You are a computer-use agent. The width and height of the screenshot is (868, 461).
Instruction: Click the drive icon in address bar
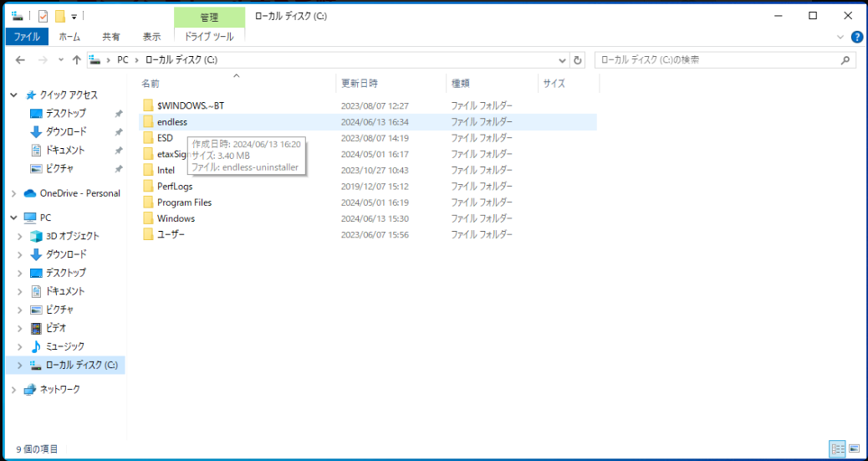point(96,60)
